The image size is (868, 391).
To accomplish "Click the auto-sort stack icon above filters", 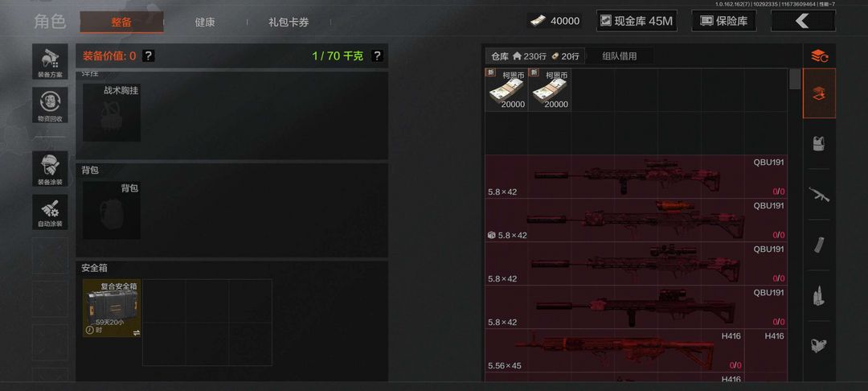I will (x=819, y=56).
